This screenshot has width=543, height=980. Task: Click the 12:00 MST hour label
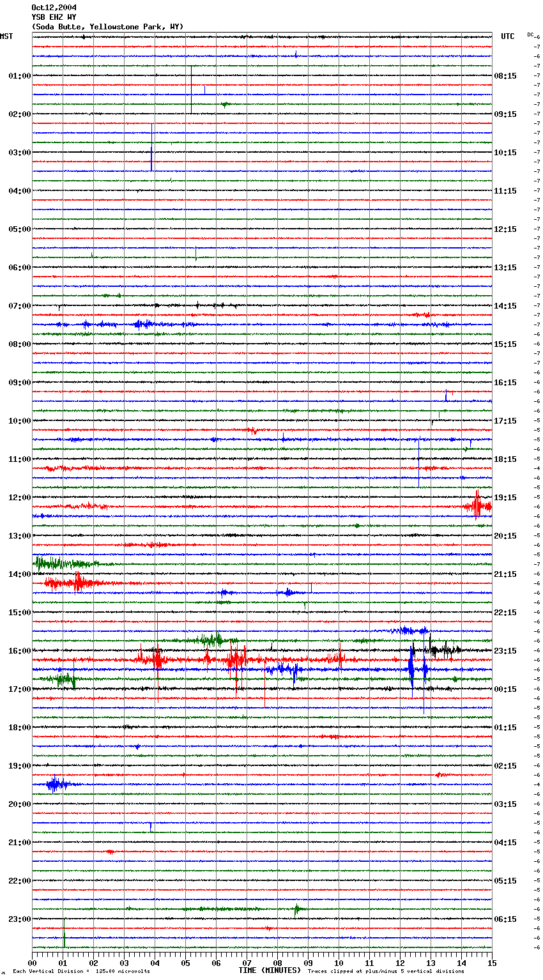pos(20,498)
